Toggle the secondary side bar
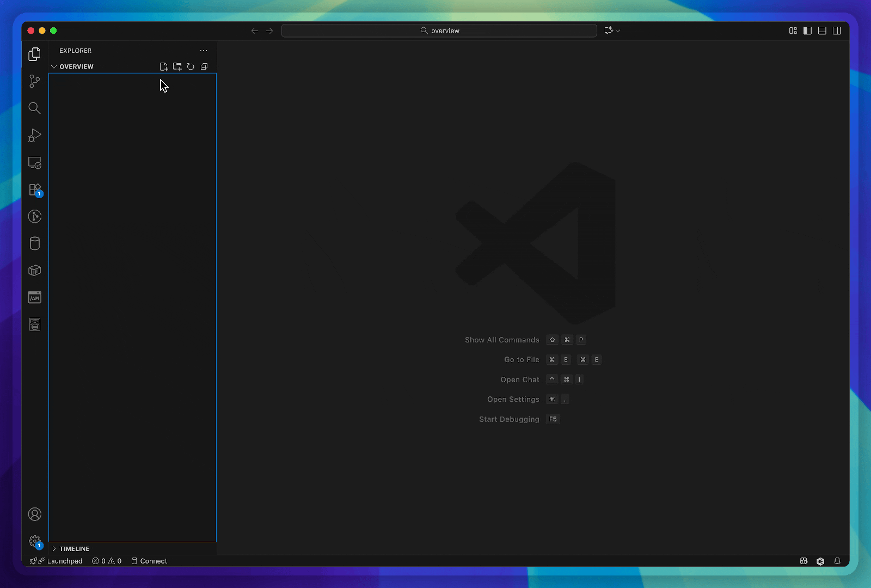 pyautogui.click(x=837, y=30)
